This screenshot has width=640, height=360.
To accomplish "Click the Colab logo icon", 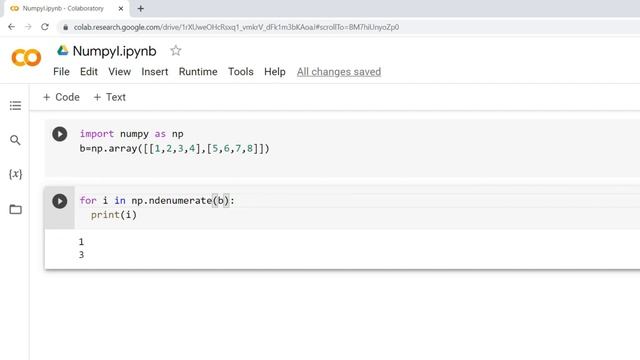I will pyautogui.click(x=26, y=58).
